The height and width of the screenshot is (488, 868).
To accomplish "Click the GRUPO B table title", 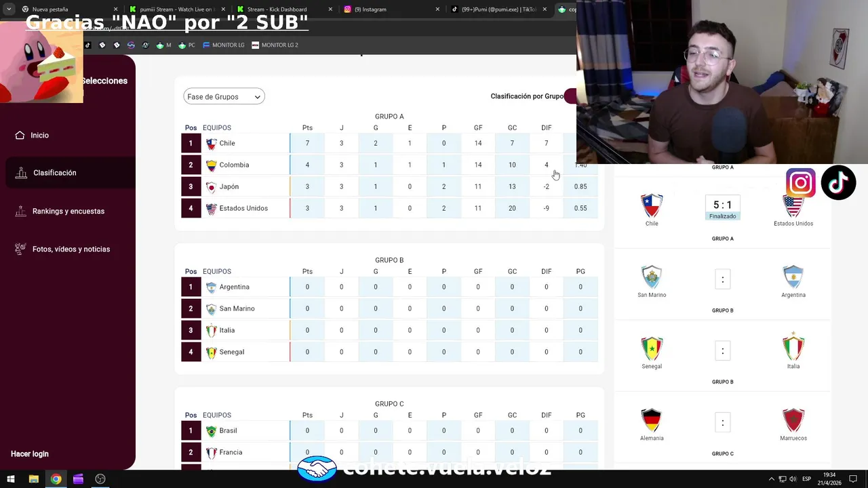I will coord(389,260).
